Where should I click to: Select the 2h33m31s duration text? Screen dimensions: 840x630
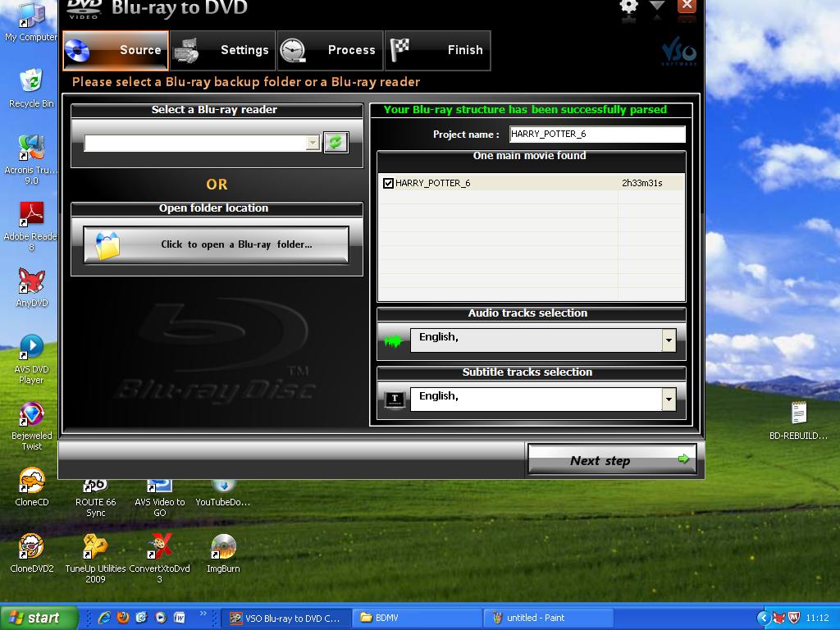coord(641,183)
